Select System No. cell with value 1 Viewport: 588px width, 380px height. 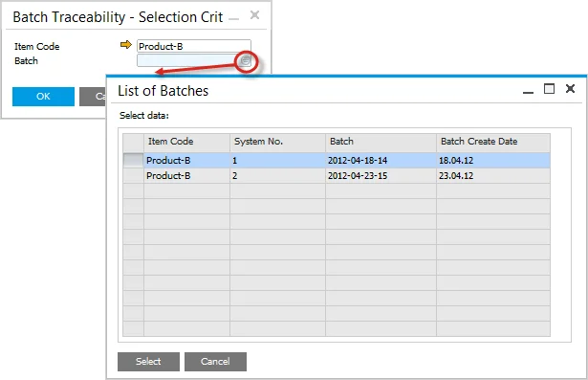(277, 161)
